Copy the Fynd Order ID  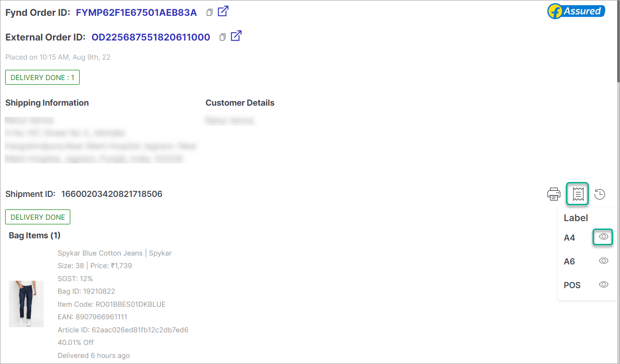tap(210, 13)
